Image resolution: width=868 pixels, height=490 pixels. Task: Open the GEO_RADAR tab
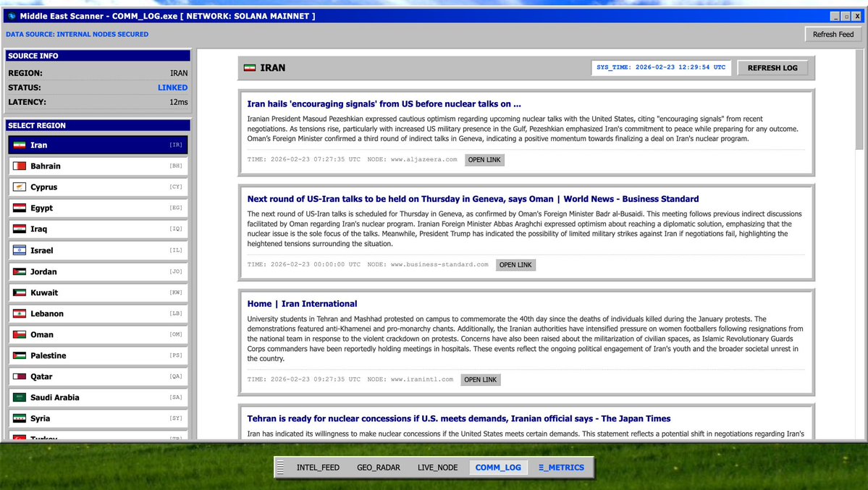click(x=378, y=468)
